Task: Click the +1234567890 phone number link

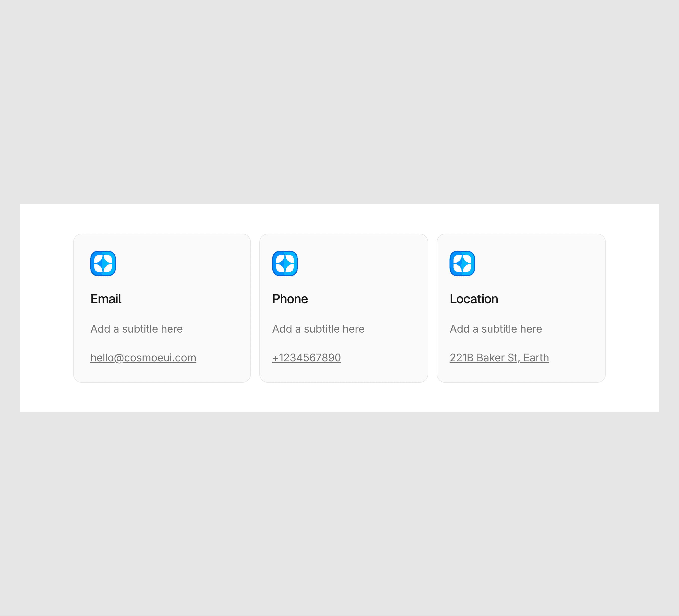Action: [307, 358]
